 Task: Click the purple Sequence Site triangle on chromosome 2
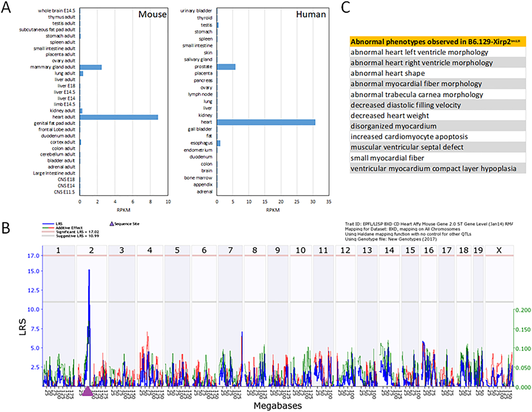[x=87, y=391]
